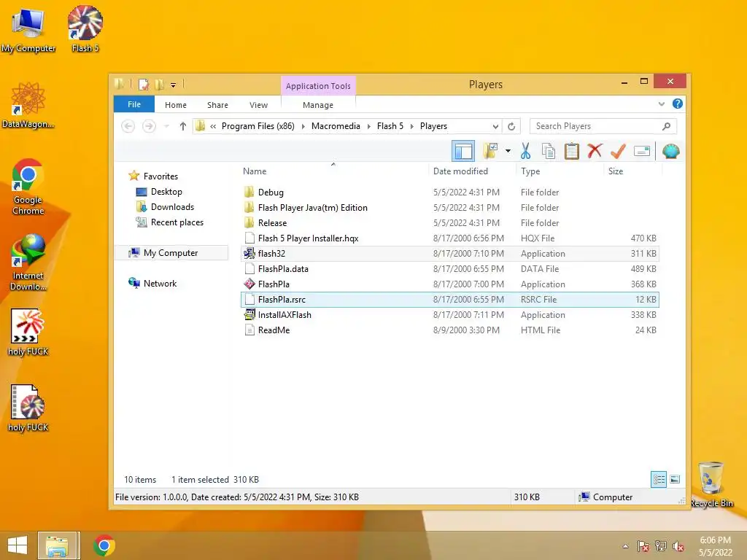The width and height of the screenshot is (747, 560).
Task: Select the FlashPla application icon
Action: point(249,284)
